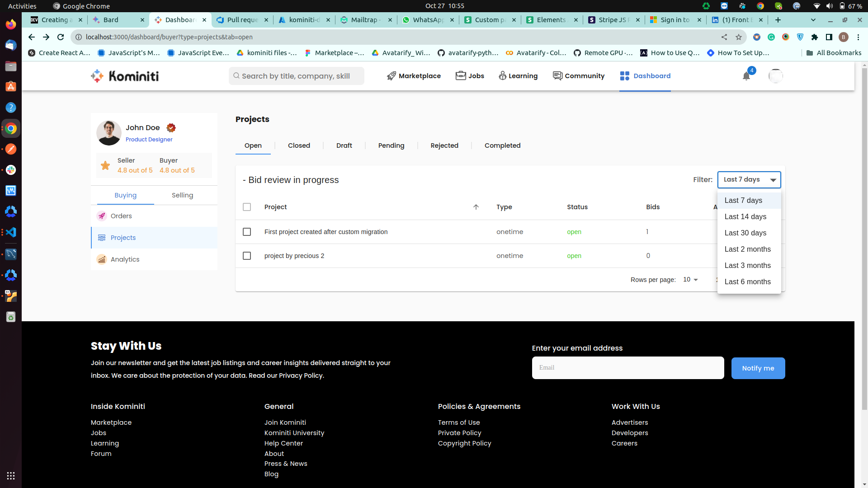Click the search by title field
Image resolution: width=868 pixels, height=488 pixels.
[296, 76]
